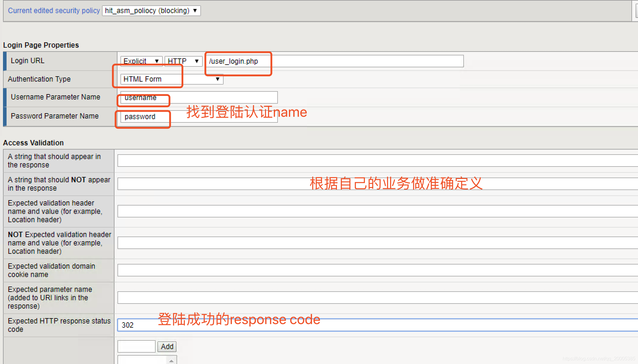Click the Access Validation heading
This screenshot has width=638, height=364.
(33, 143)
